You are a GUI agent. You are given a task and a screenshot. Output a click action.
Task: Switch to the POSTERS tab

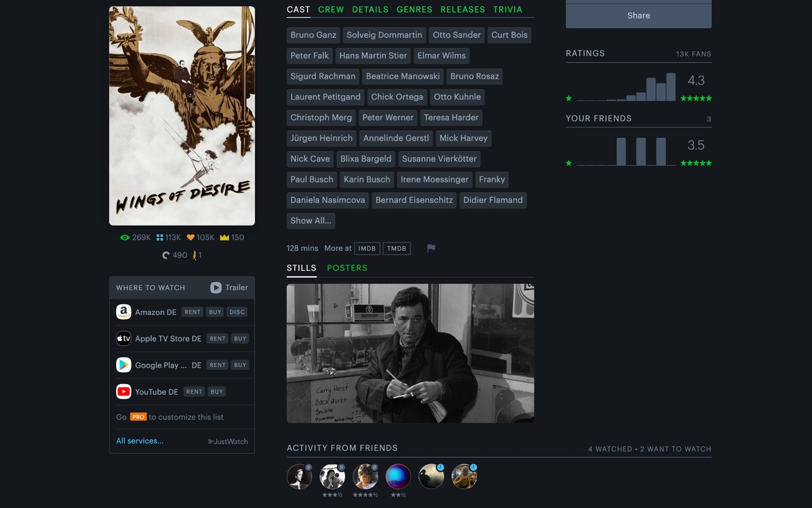pyautogui.click(x=347, y=268)
